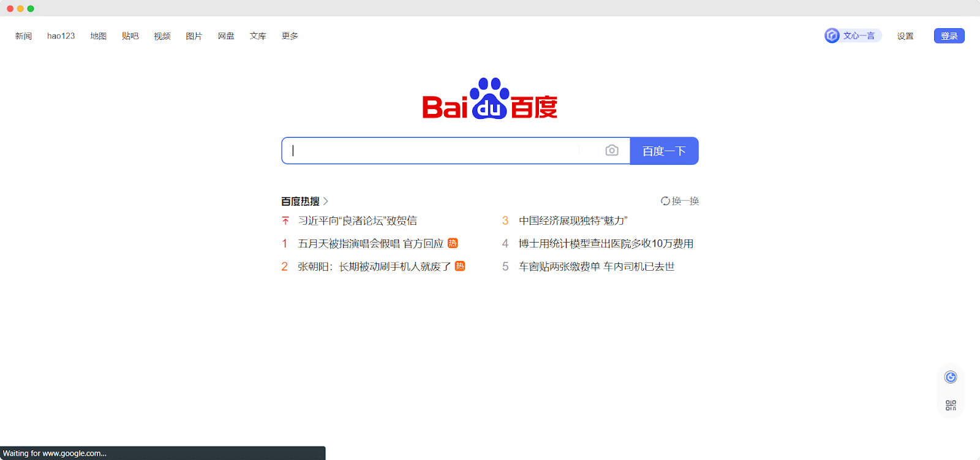
Task: Click the Baidu paw logo
Action: click(489, 98)
